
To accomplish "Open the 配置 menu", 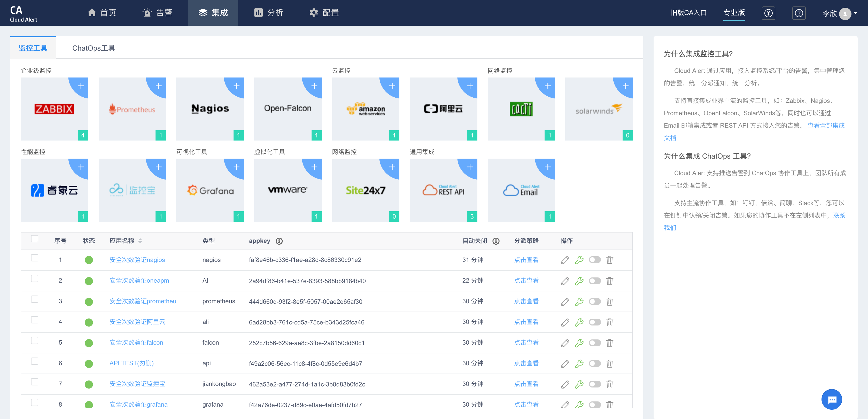I will pyautogui.click(x=324, y=13).
